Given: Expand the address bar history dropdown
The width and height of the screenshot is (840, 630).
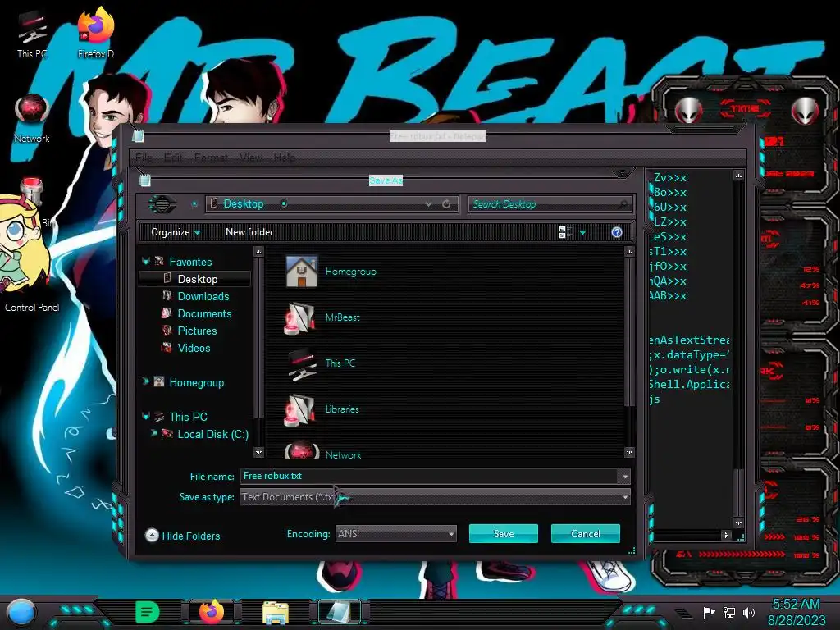Looking at the screenshot, I should [428, 204].
